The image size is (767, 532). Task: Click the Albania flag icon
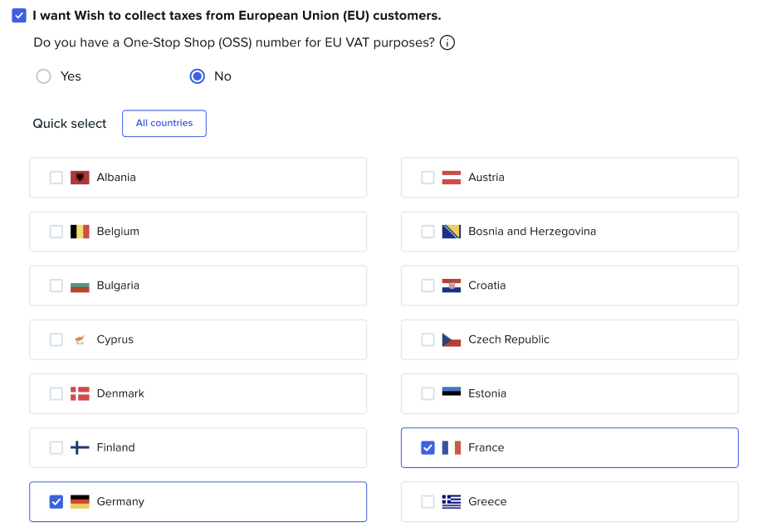tap(80, 178)
